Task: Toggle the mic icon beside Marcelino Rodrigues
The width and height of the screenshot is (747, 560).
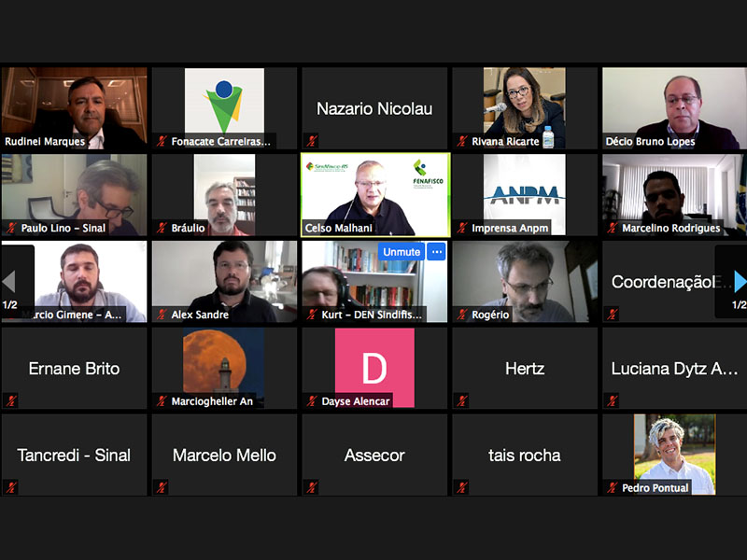Action: [x=613, y=228]
